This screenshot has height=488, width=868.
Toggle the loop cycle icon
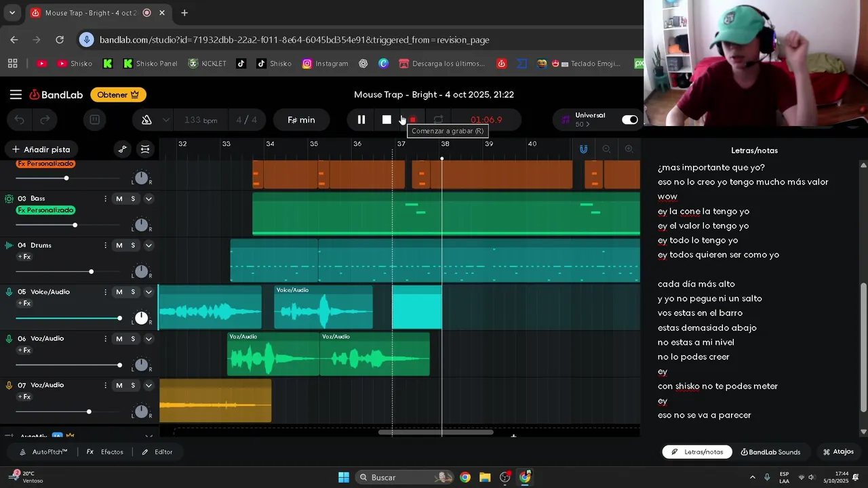[438, 120]
